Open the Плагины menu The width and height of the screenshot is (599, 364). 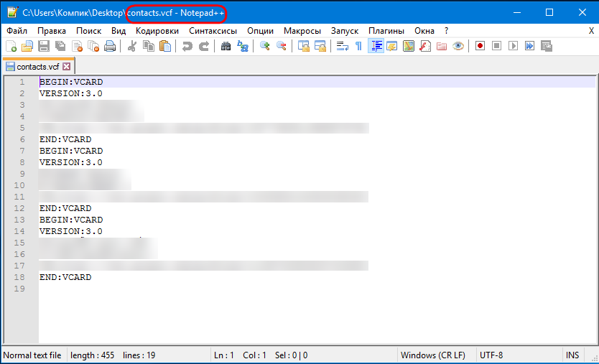(x=386, y=31)
